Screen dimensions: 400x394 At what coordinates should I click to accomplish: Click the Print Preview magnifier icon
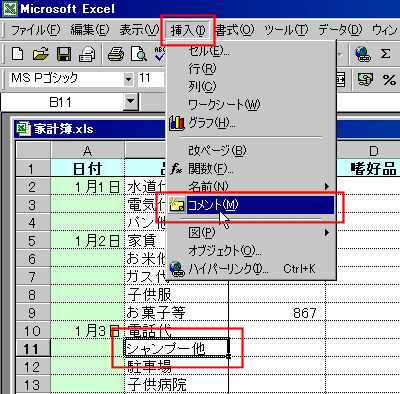138,53
